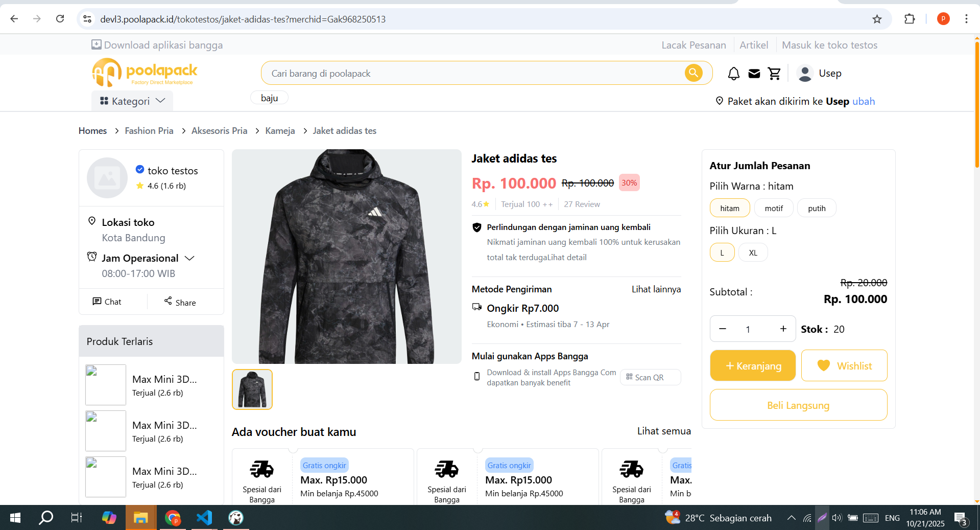Expand the Kategori dropdown menu
Viewport: 980px width, 530px height.
pyautogui.click(x=132, y=101)
